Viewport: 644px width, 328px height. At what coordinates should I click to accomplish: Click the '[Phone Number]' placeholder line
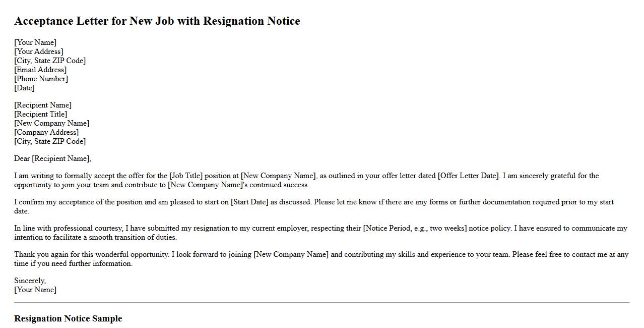[x=41, y=79]
